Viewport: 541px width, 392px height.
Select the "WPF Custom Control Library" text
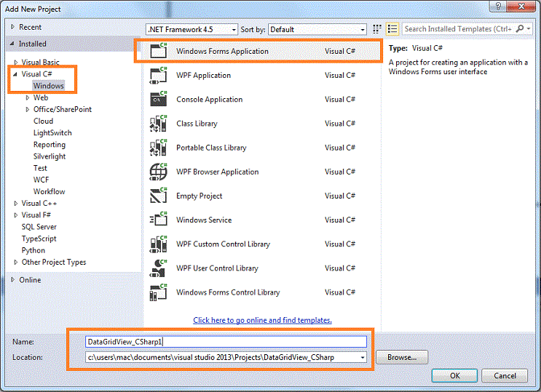pos(223,244)
